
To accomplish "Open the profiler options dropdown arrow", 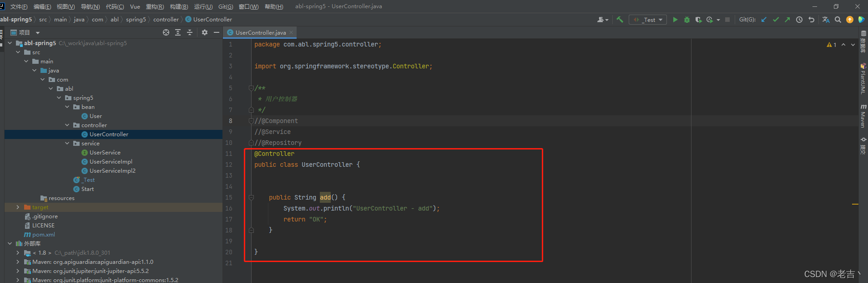I will coord(718,20).
